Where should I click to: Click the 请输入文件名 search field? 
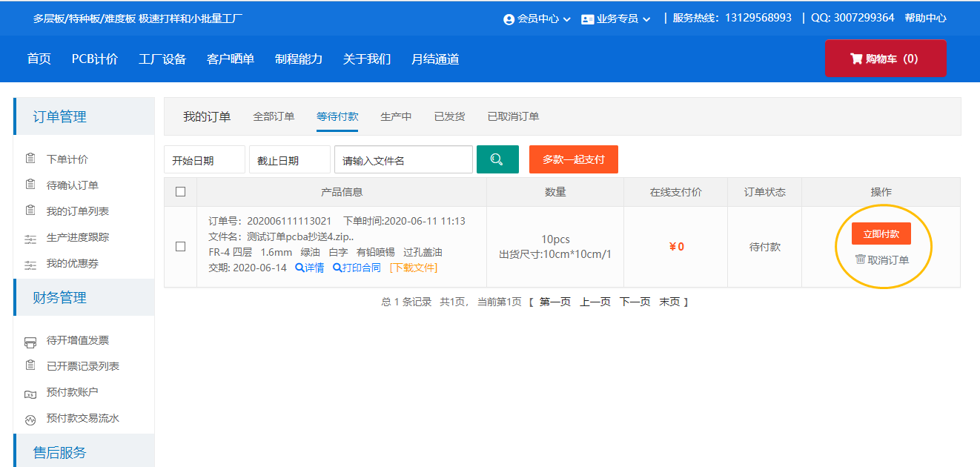point(403,160)
